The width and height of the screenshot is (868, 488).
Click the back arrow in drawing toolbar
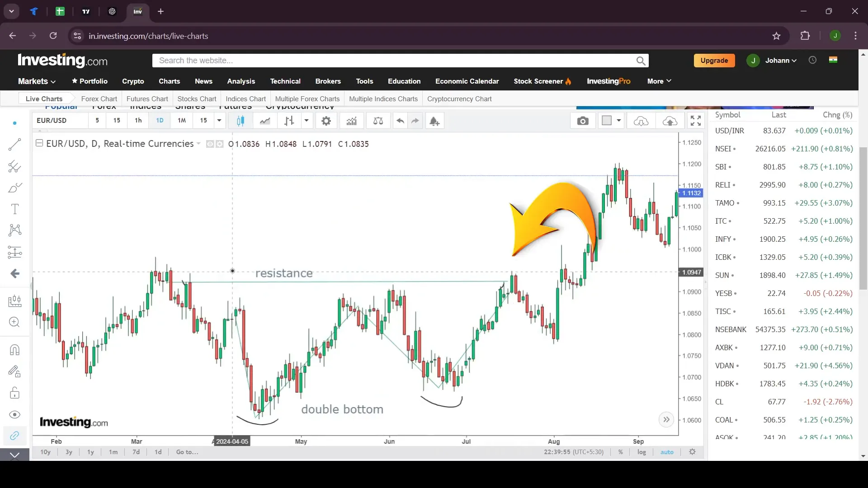point(14,273)
